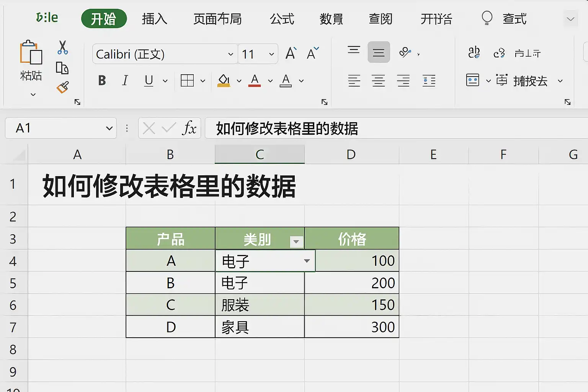Toggle bold formatting B button
Image resolution: width=588 pixels, height=392 pixels.
pos(102,80)
